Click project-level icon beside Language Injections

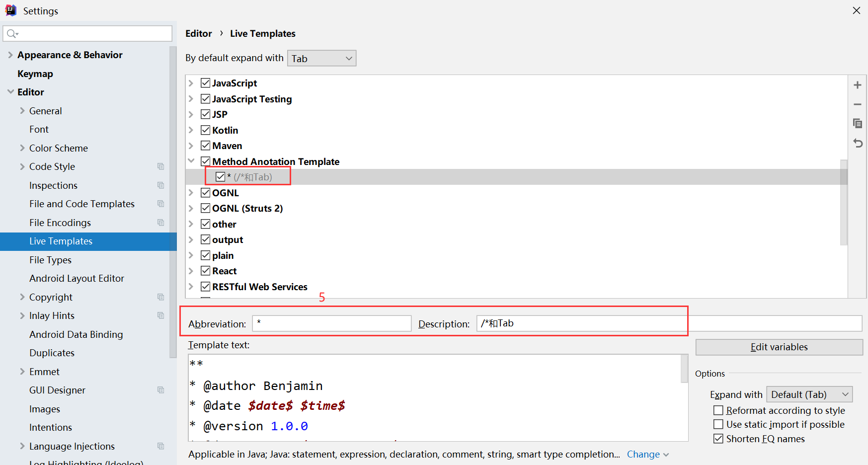coord(160,446)
